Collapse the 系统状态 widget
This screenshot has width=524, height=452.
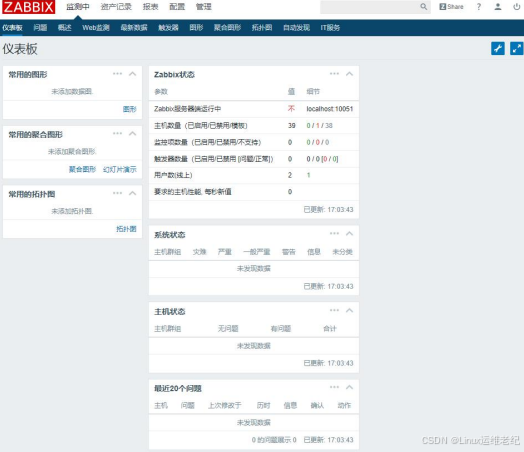coord(349,234)
